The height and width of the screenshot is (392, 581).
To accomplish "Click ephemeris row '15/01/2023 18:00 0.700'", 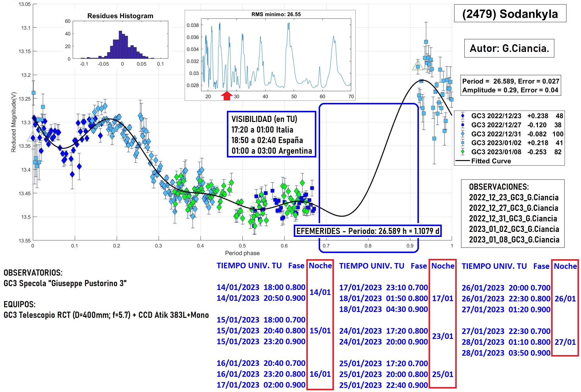I will click(x=261, y=320).
